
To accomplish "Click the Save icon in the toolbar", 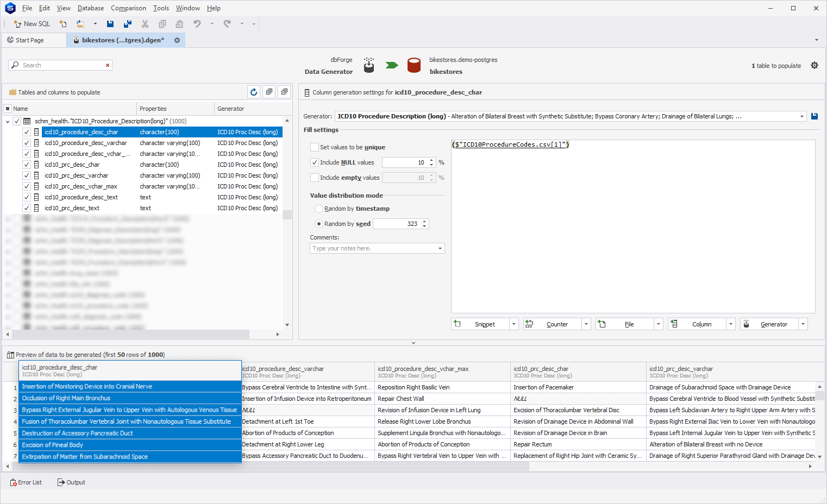I will [110, 24].
